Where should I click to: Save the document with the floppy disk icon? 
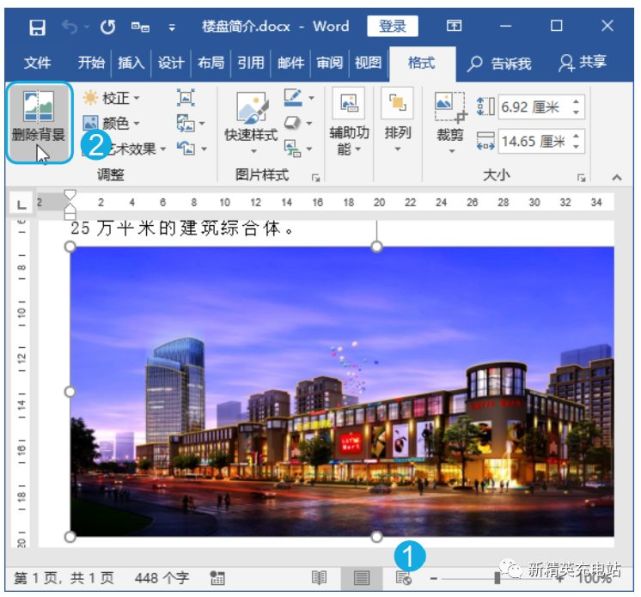point(36,26)
